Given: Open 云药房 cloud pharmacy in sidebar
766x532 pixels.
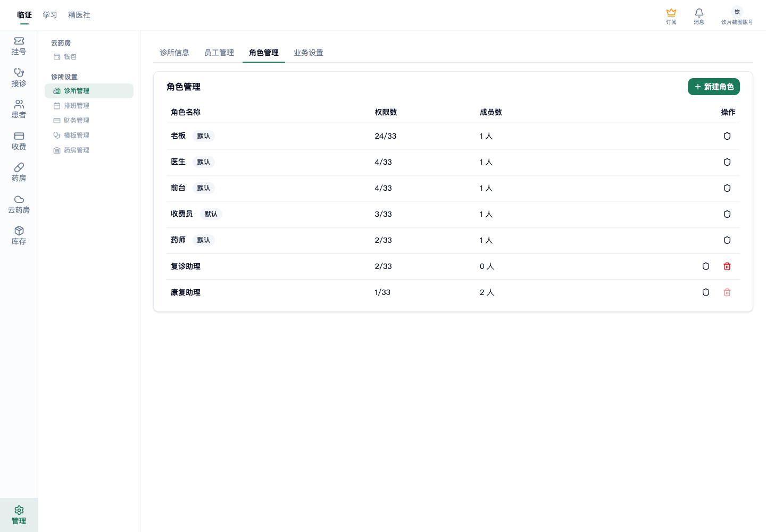Looking at the screenshot, I should tap(19, 205).
